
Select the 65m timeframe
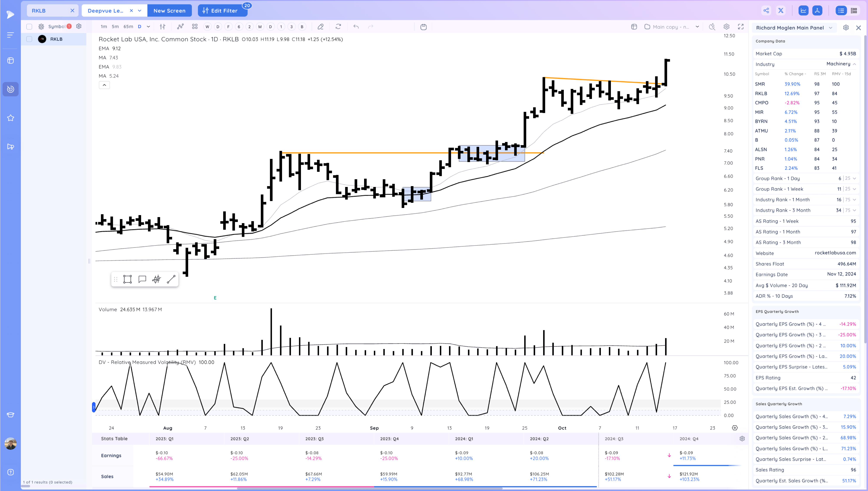click(128, 27)
